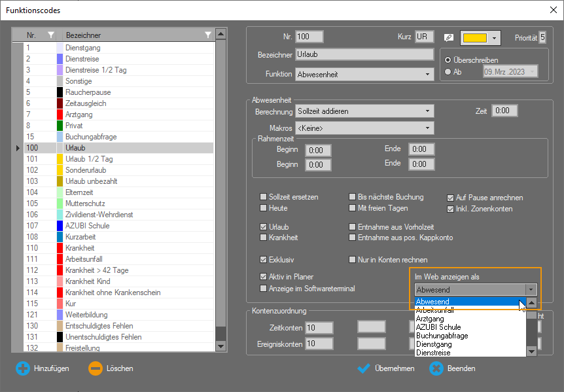Select the Ab radio button

(x=448, y=72)
